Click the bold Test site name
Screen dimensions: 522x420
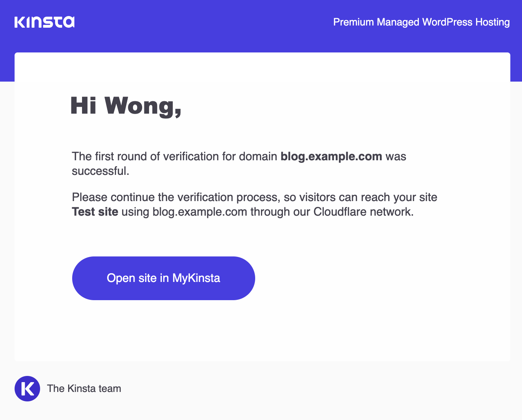tap(95, 212)
